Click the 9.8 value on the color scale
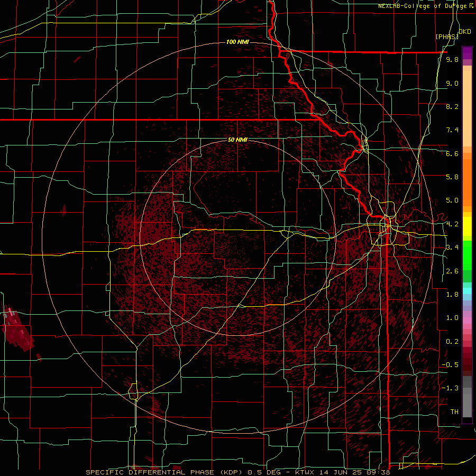 click(x=452, y=60)
